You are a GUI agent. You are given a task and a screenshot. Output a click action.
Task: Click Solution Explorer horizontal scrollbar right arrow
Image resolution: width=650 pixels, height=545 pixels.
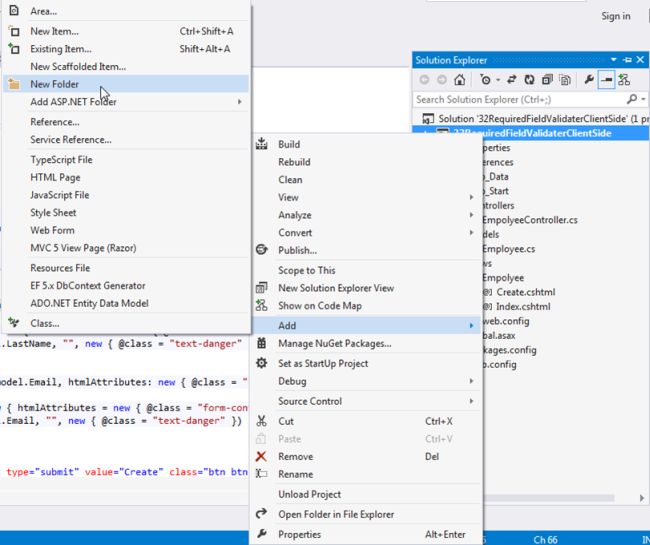[x=642, y=498]
